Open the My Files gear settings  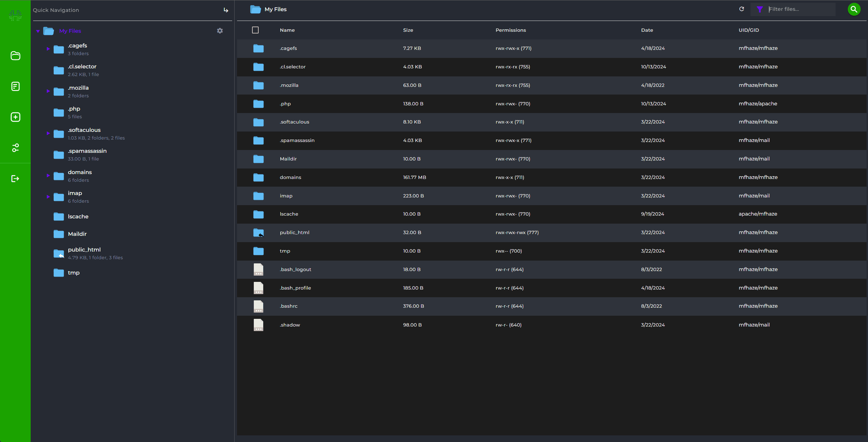click(x=220, y=31)
